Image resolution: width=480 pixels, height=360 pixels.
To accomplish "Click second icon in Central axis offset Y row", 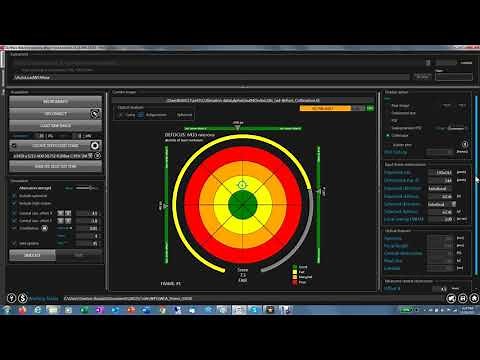I will coord(68,221).
